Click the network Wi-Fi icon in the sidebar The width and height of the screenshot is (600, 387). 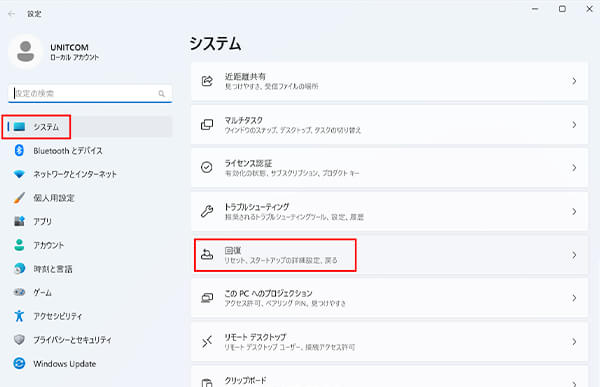click(19, 174)
